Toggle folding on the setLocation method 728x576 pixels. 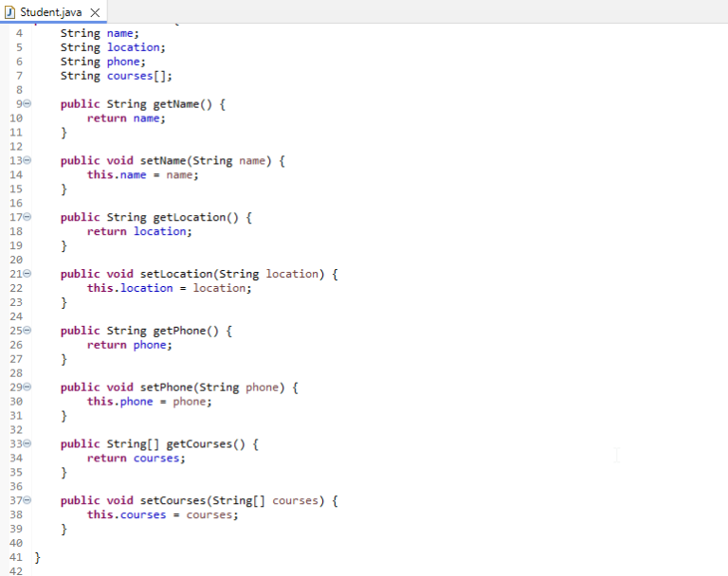(x=28, y=274)
